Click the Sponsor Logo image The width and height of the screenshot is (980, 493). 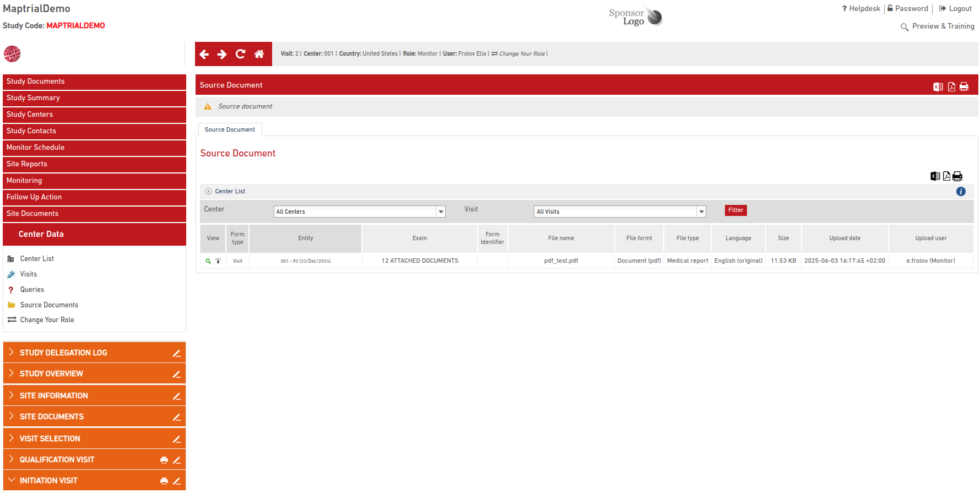[636, 17]
